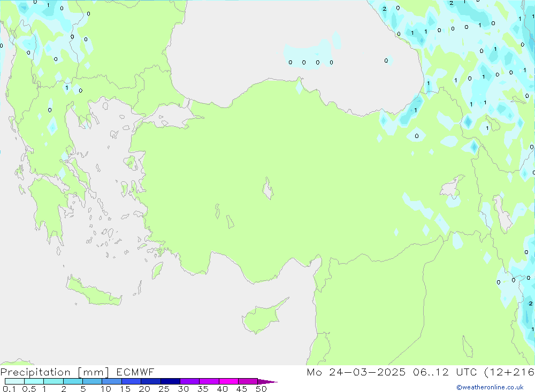Select the 5–10 mm legend color swatch
The image size is (535, 392).
point(93,381)
